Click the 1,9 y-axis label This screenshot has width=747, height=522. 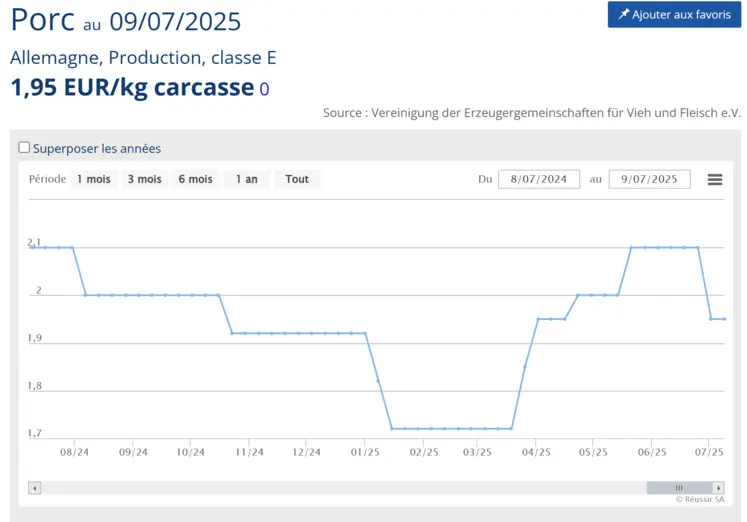point(34,338)
